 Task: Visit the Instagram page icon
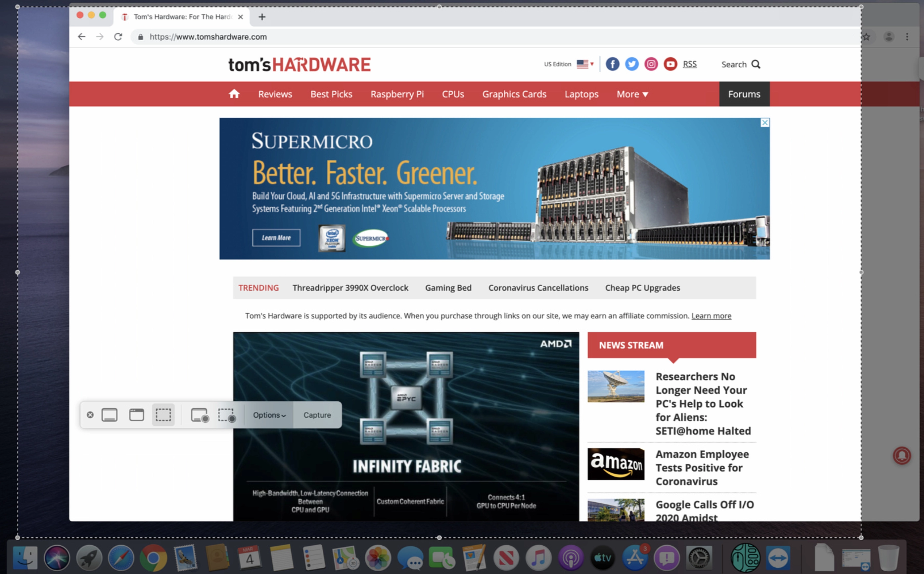click(x=651, y=64)
